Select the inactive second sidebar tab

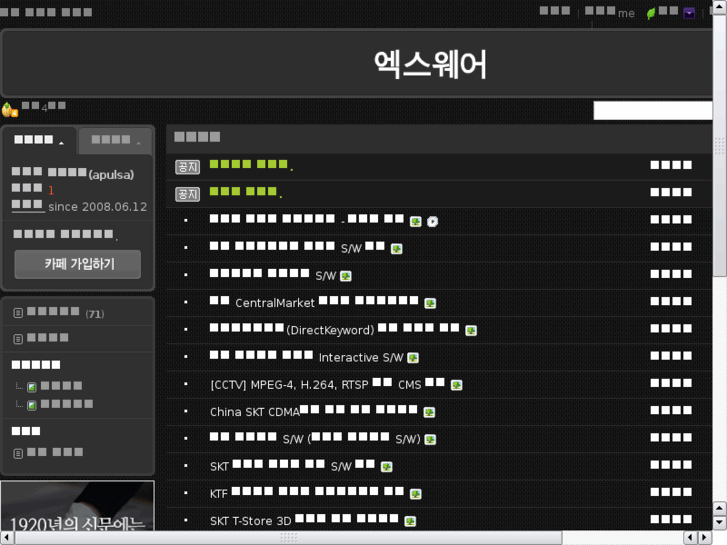pos(115,141)
